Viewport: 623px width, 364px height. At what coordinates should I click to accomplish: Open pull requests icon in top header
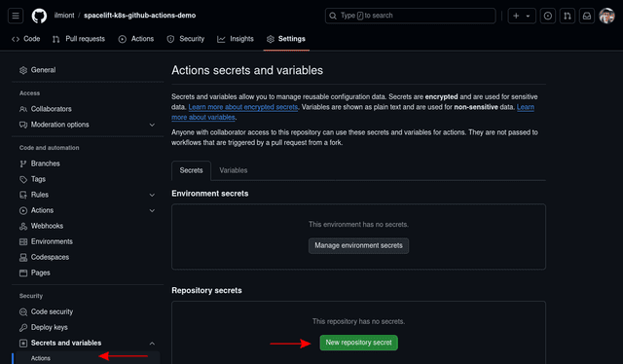(567, 16)
